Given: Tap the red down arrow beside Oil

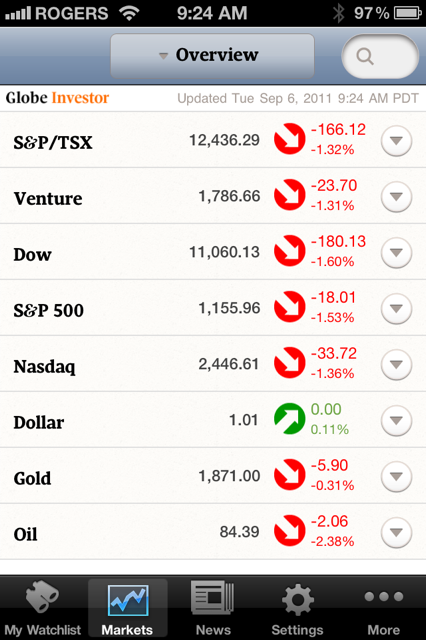Looking at the screenshot, I should pos(290,531).
